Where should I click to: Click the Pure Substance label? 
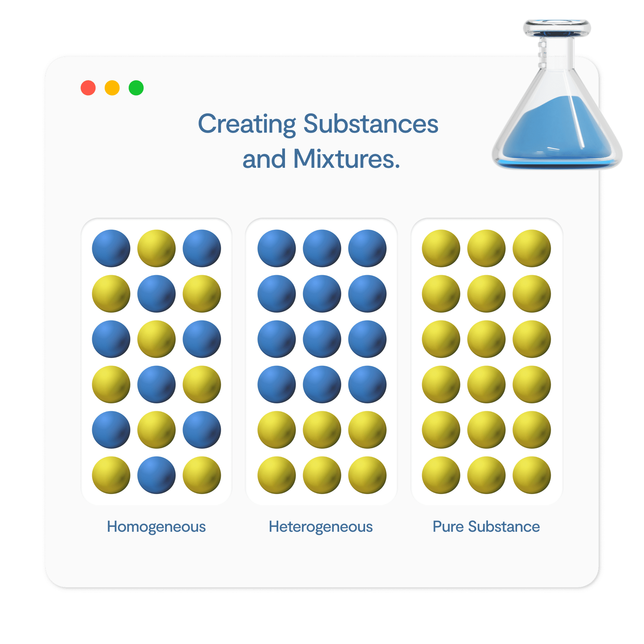coord(486,526)
